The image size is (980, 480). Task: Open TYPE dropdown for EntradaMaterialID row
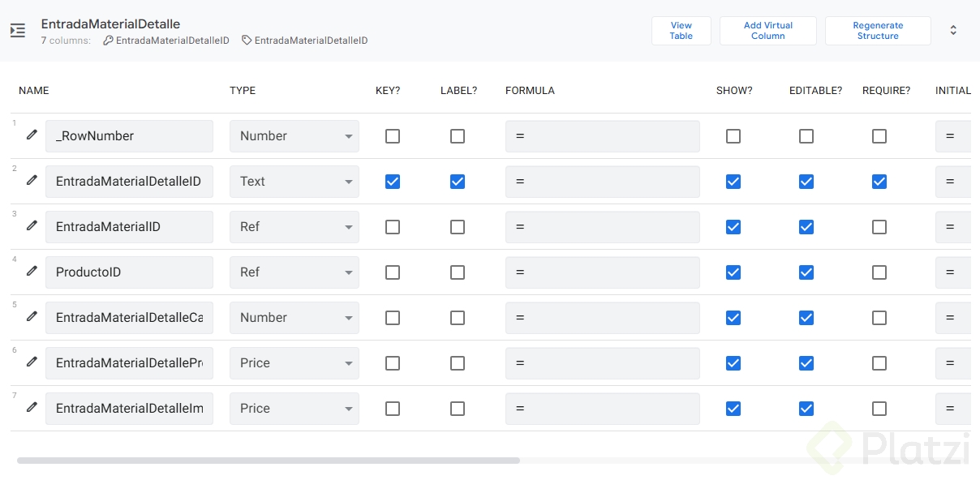point(294,227)
